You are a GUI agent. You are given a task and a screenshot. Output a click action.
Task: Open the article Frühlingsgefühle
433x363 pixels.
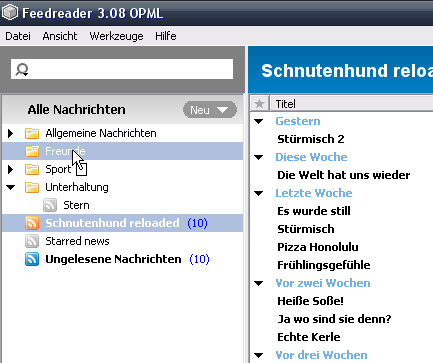coord(324,265)
